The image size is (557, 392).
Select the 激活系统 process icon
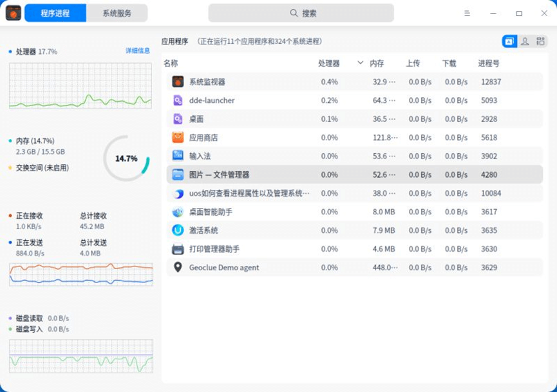[x=178, y=230]
